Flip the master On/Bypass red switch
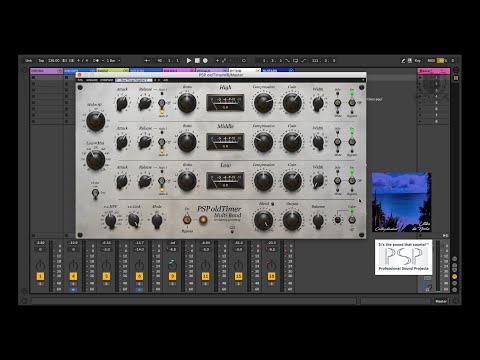The image size is (480, 360). point(187,220)
